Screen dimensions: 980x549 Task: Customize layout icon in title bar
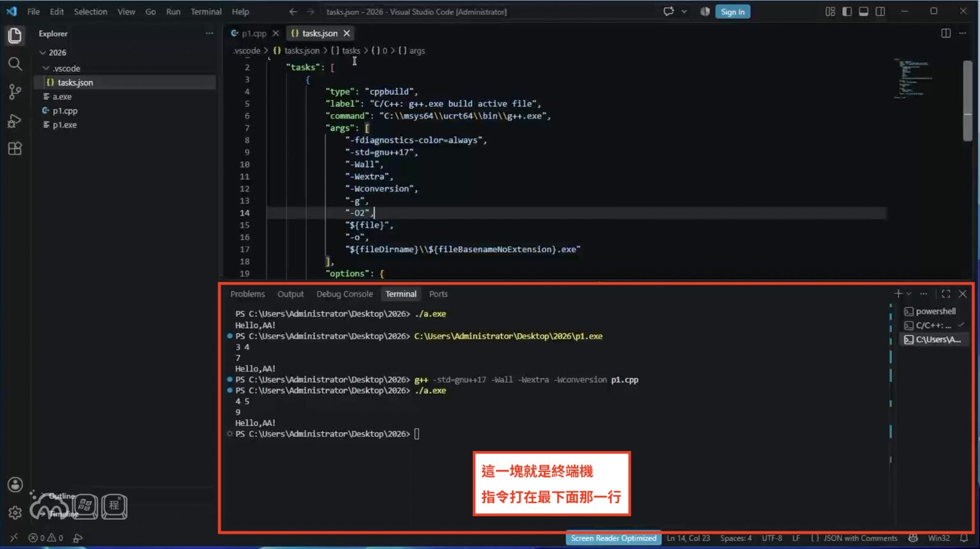tap(830, 12)
